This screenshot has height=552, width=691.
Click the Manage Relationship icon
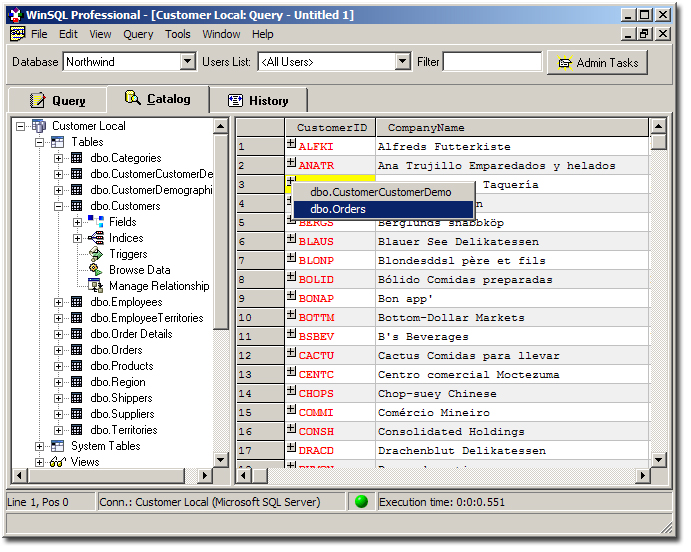96,286
